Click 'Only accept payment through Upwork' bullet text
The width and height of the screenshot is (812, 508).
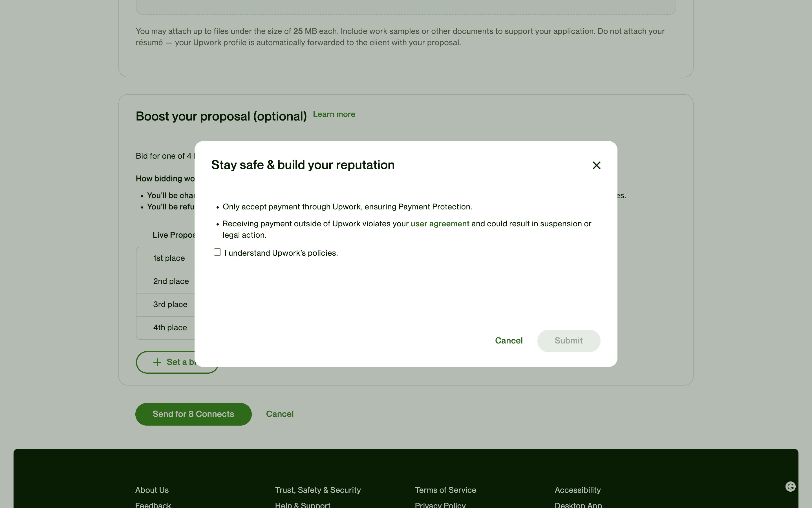347,207
